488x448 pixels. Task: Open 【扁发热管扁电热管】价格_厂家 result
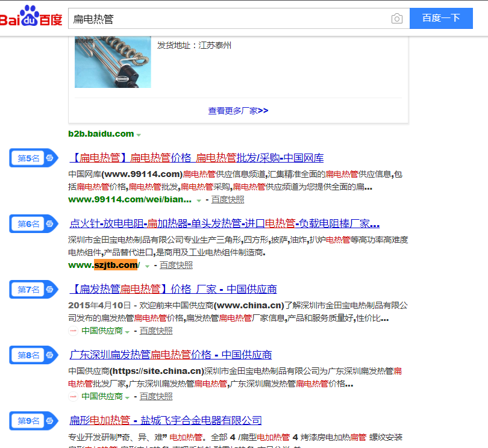[x=173, y=289]
